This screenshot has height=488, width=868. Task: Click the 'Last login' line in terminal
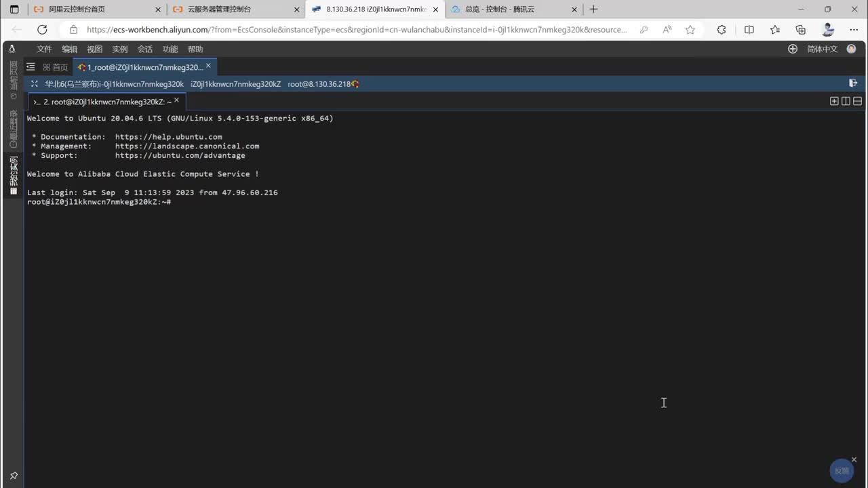coord(153,192)
